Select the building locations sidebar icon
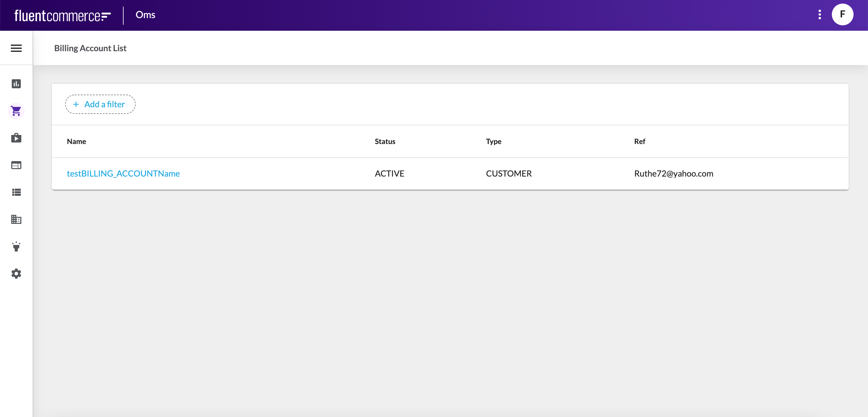The image size is (868, 417). tap(16, 220)
